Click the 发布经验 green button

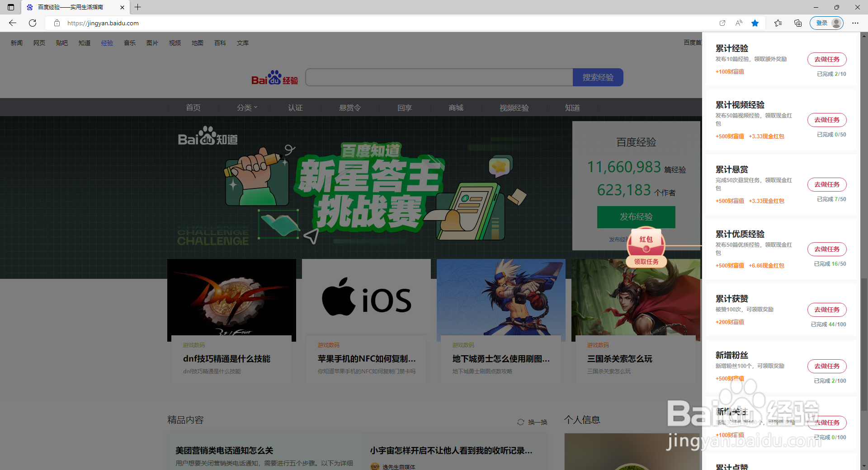636,217
